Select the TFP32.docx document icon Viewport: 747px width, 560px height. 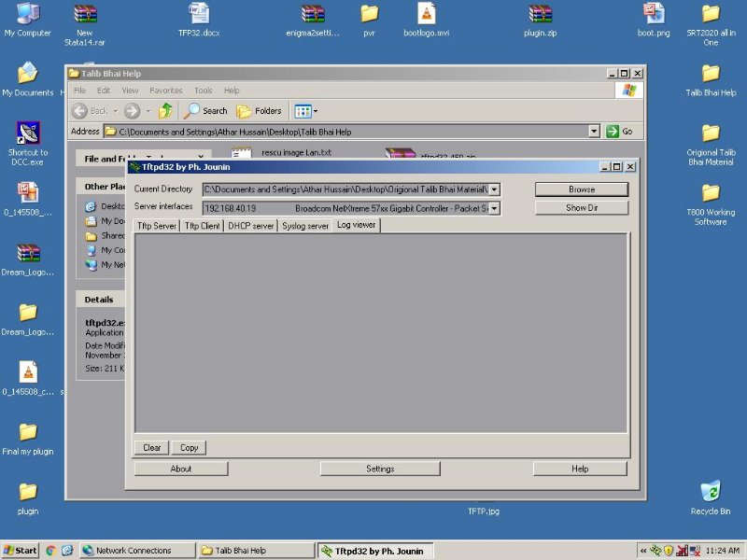click(199, 19)
